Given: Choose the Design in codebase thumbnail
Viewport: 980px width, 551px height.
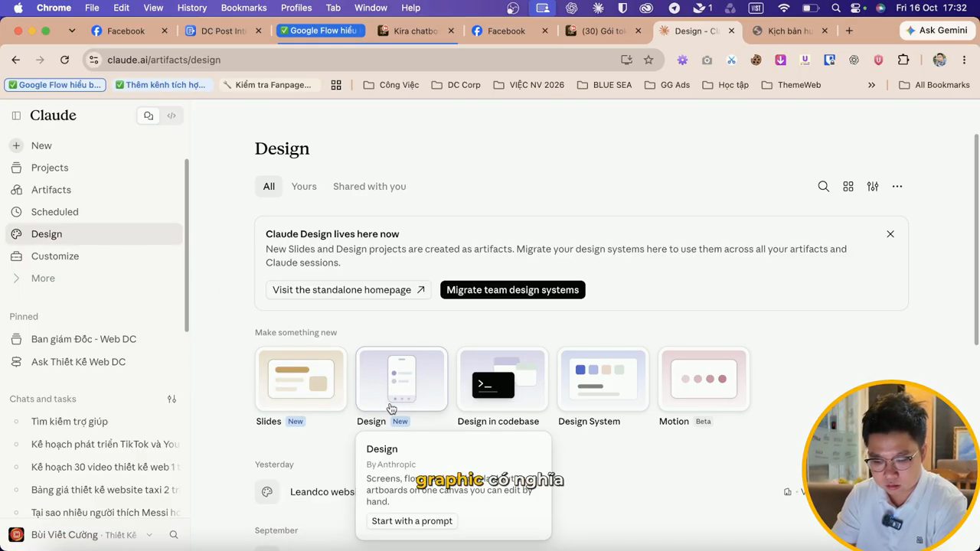Looking at the screenshot, I should 503,380.
